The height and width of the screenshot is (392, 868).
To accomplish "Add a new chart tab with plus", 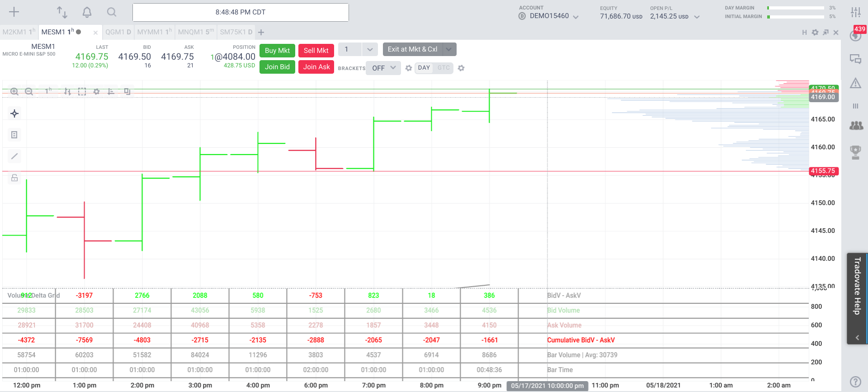I will (x=261, y=32).
